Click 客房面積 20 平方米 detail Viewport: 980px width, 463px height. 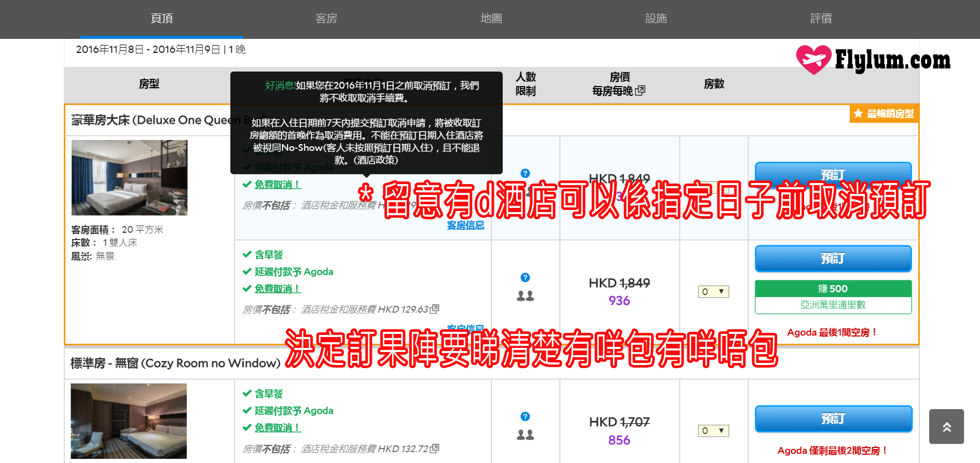[x=117, y=230]
